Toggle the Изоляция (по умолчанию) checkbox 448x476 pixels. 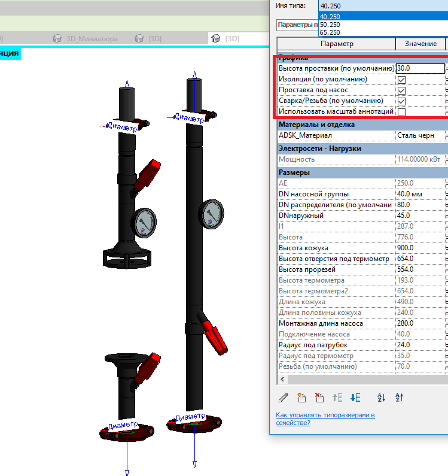(x=401, y=80)
